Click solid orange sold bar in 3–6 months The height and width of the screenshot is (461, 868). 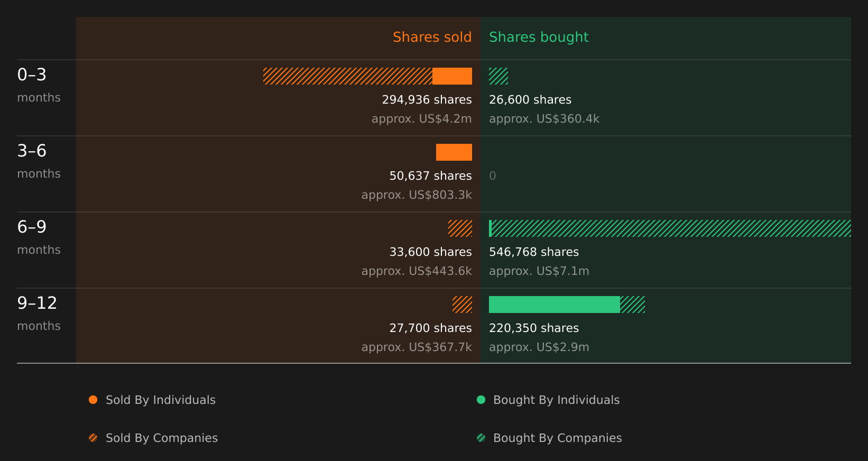[454, 152]
